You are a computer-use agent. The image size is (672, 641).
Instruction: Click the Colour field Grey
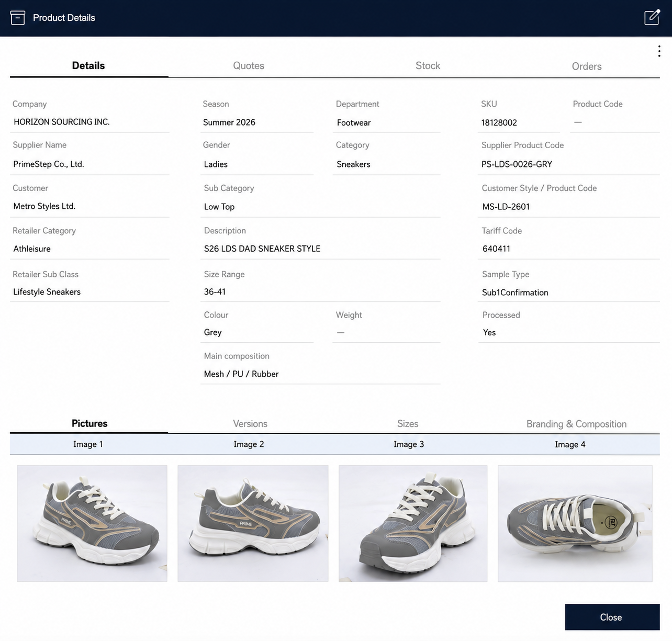[x=257, y=332]
